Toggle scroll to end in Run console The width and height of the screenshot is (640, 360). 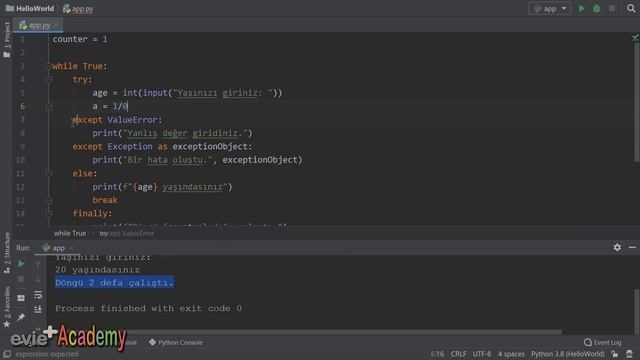pos(38,309)
